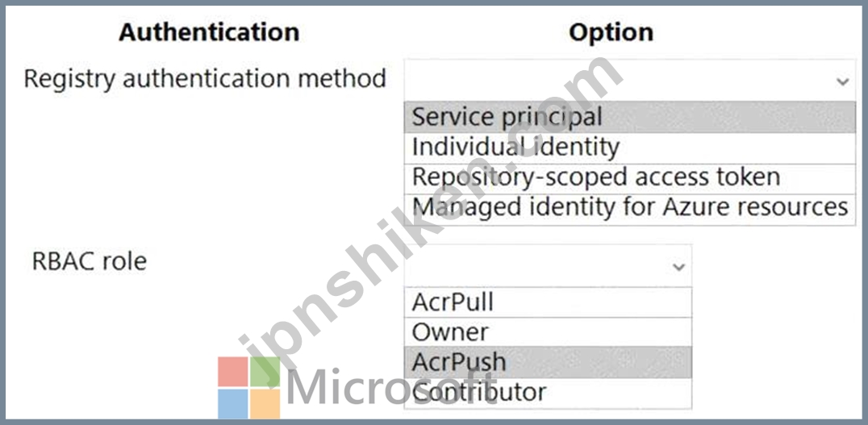This screenshot has height=425, width=868.
Task: Click the red square of Microsoft logo
Action: [233, 371]
